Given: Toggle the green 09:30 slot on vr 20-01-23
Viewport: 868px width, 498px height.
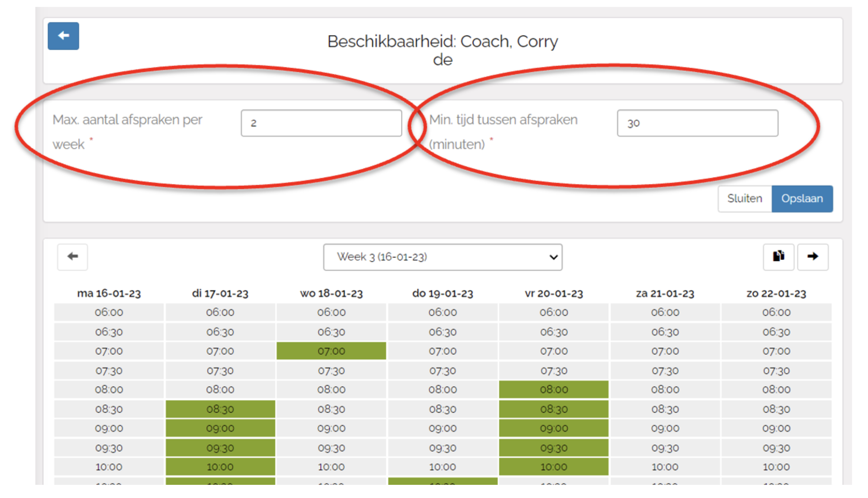Looking at the screenshot, I should [x=554, y=448].
